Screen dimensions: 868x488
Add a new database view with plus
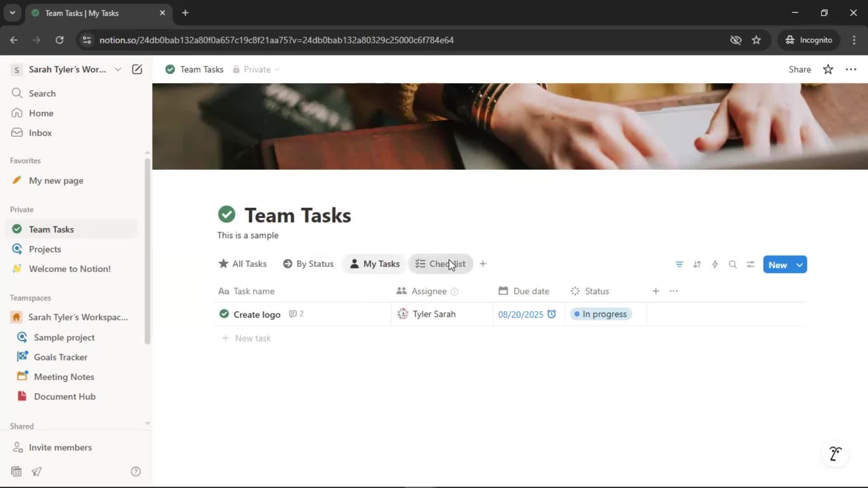[x=483, y=264]
